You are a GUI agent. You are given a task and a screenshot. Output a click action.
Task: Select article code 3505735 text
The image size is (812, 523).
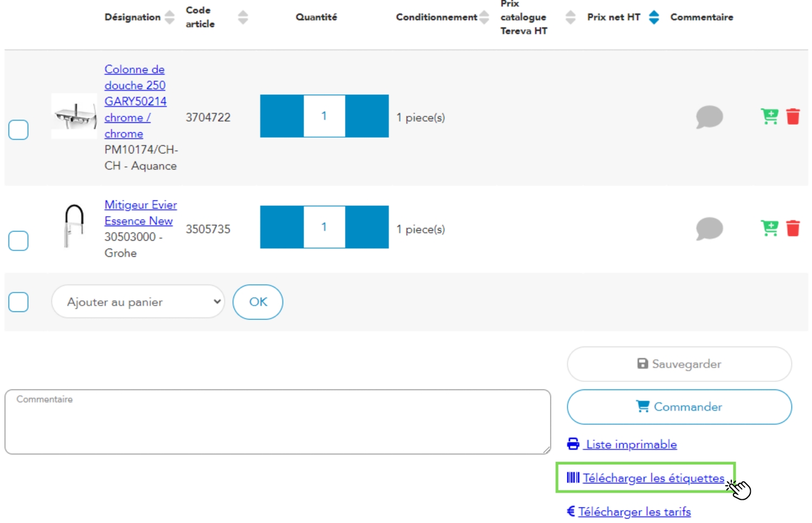coord(208,229)
